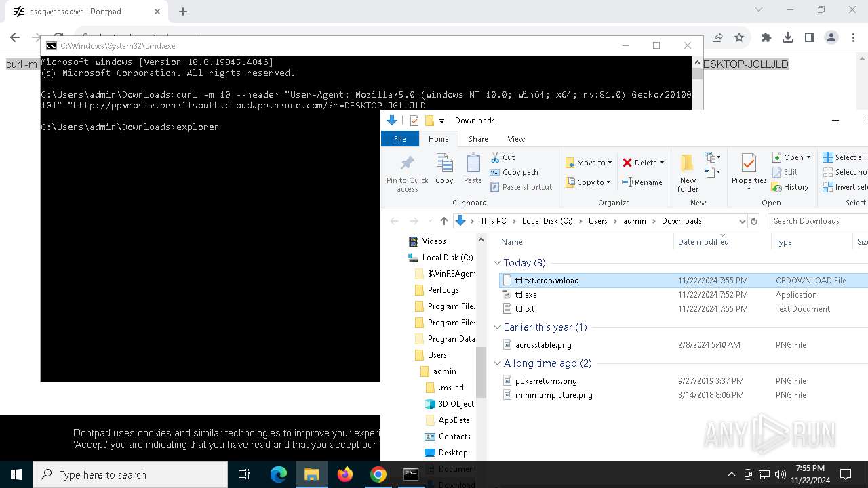
Task: Click Chrome side panel icon
Action: point(810,38)
